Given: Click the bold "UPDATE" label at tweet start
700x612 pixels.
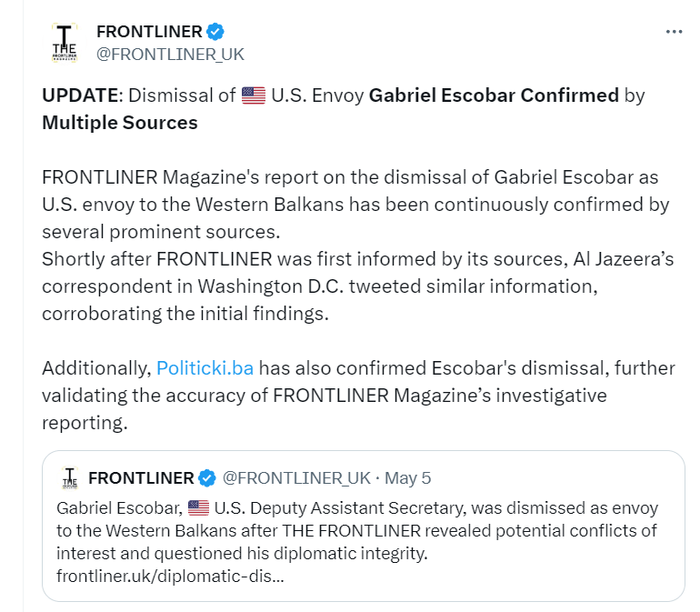Looking at the screenshot, I should (81, 95).
